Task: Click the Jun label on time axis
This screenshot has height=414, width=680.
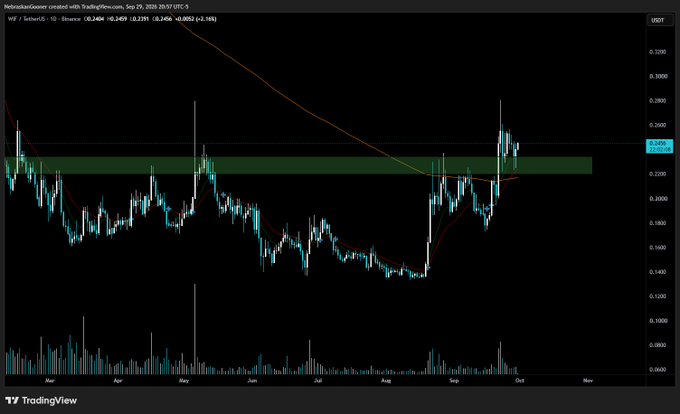Action: tap(252, 381)
